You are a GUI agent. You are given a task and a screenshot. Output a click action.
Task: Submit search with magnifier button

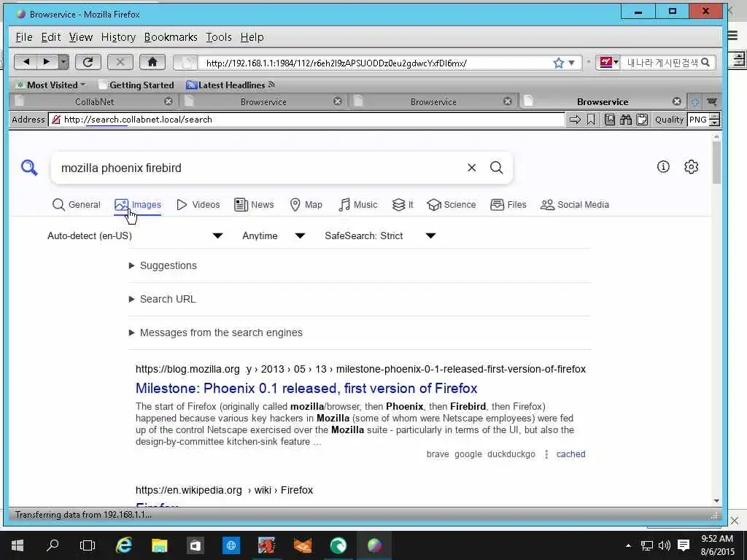click(496, 168)
